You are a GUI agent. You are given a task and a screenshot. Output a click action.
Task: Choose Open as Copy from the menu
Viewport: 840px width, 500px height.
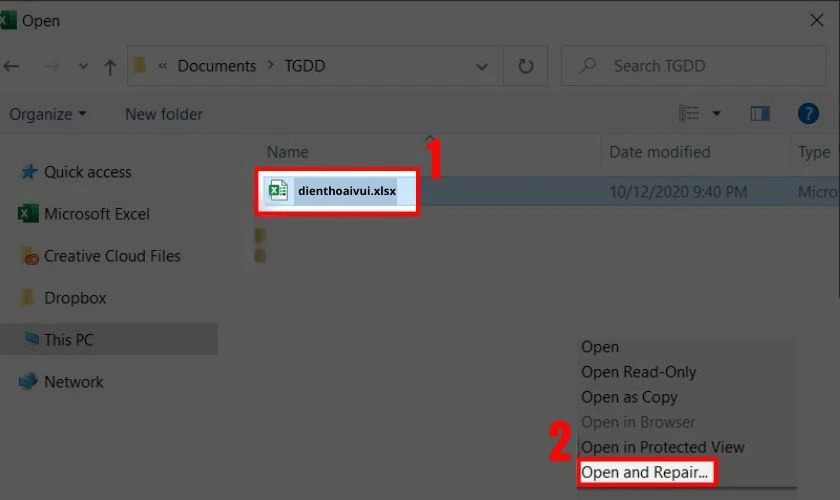(629, 397)
